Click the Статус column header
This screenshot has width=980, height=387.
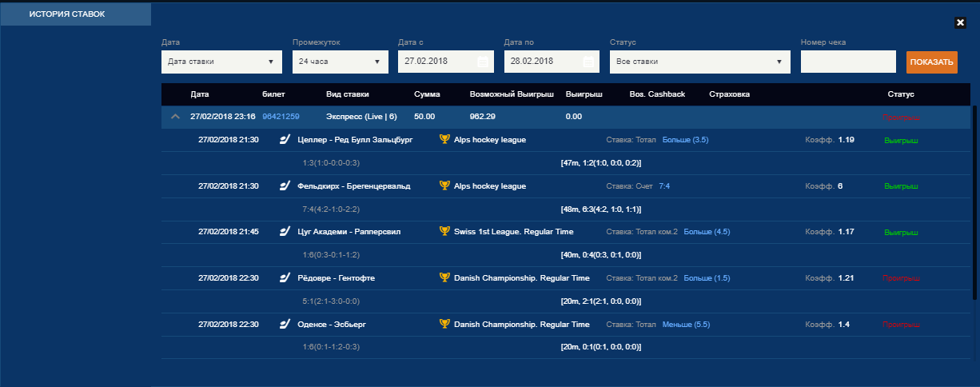coord(901,94)
